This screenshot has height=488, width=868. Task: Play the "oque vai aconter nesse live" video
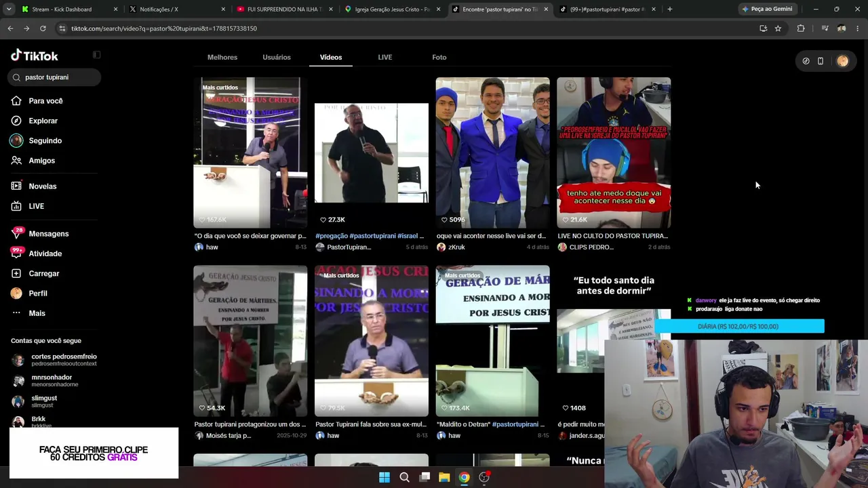coord(492,152)
